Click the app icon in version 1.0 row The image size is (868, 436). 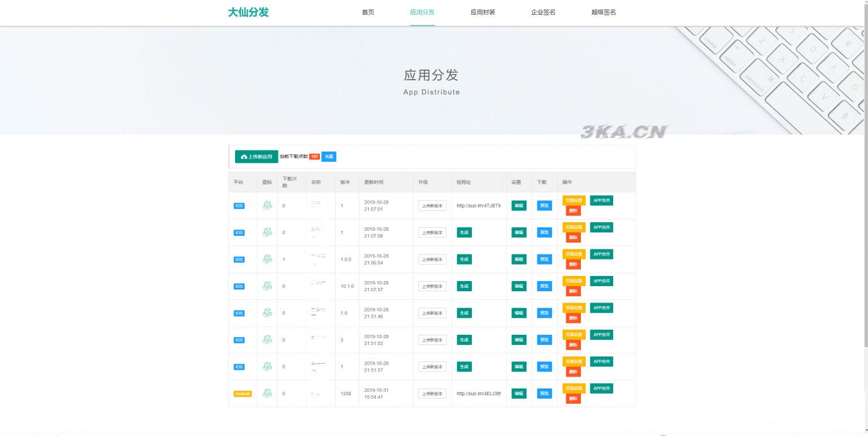[267, 313]
